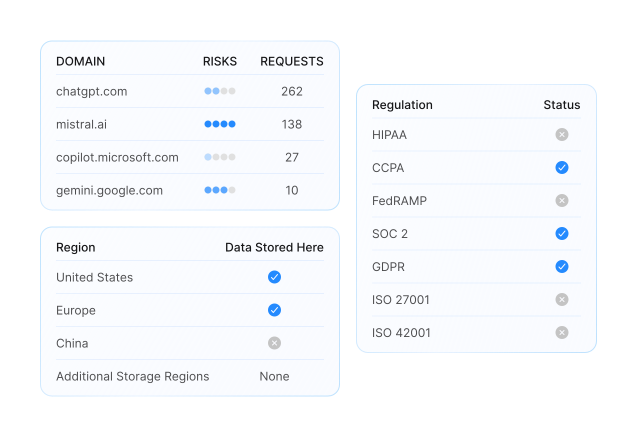Click the China gray X storage icon
Screen dimensions: 637x437
tap(274, 343)
